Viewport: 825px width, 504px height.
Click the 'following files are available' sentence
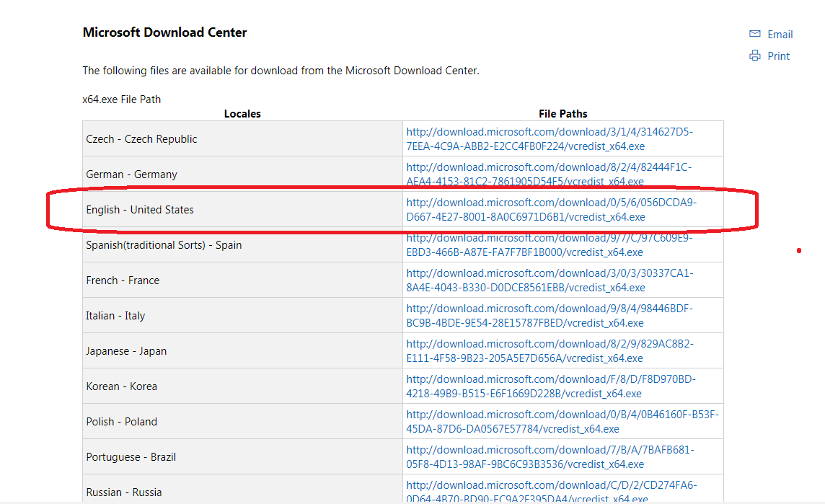[281, 71]
